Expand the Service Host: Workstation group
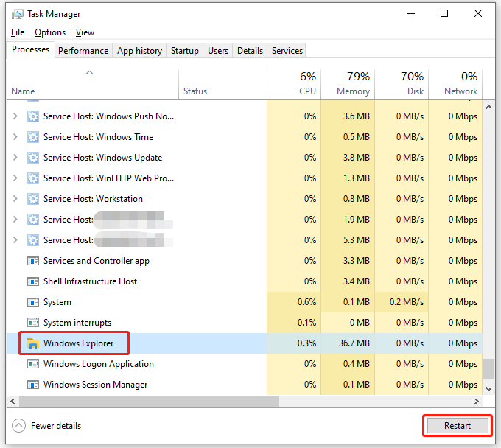 (15, 199)
